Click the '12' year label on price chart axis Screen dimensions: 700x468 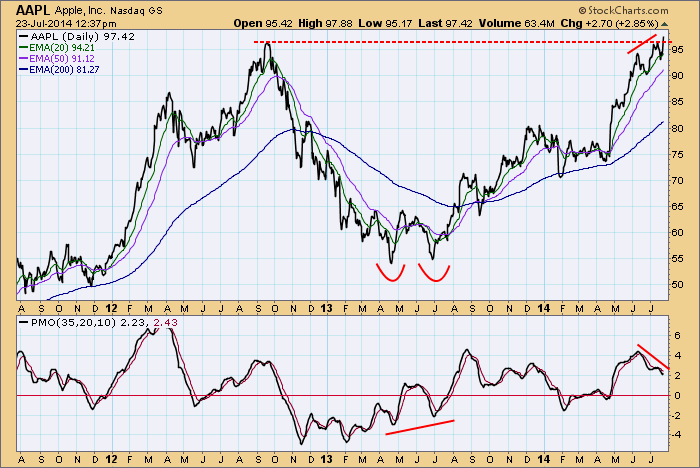[x=112, y=309]
